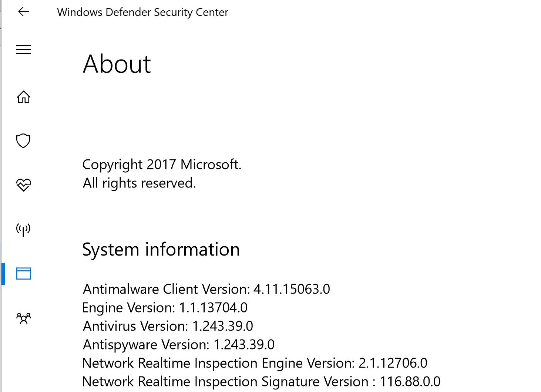Select the Firewall & network protection icon
The height and width of the screenshot is (392, 541).
[x=23, y=229]
